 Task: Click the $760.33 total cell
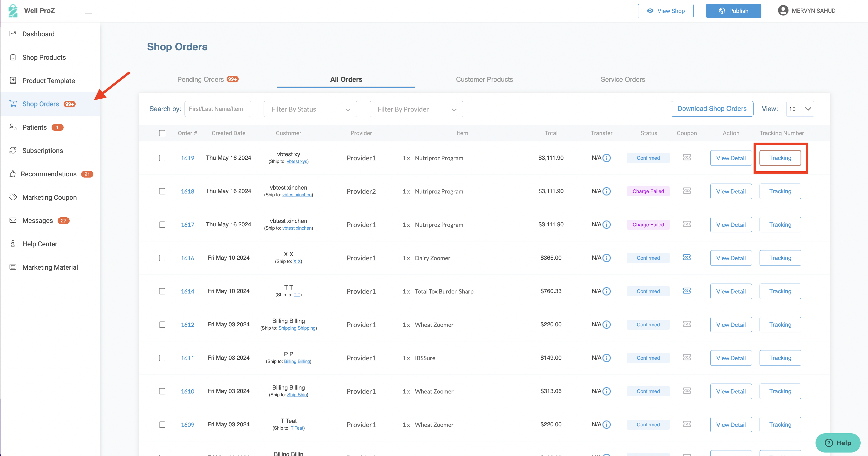click(551, 291)
